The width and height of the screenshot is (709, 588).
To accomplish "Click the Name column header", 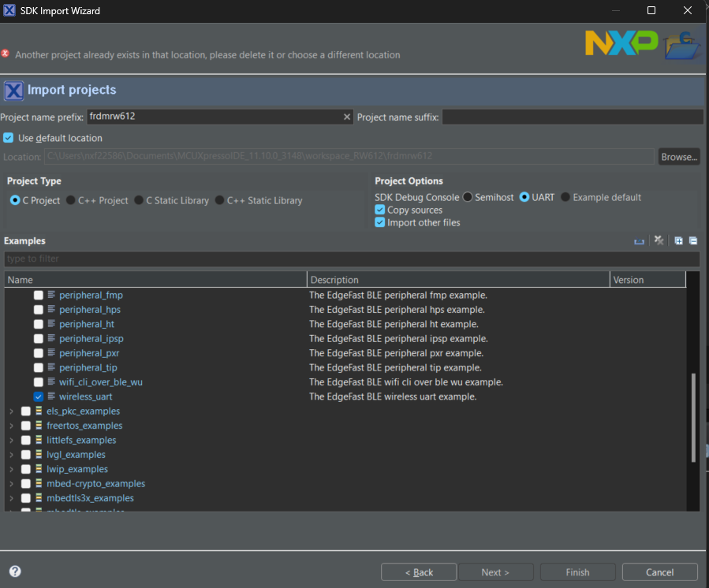I will tap(155, 280).
